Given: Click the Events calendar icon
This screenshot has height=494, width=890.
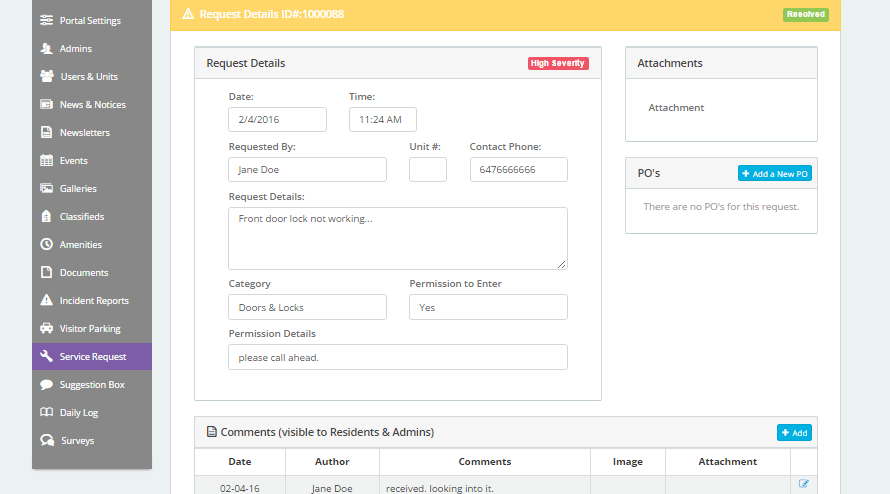Looking at the screenshot, I should [46, 161].
